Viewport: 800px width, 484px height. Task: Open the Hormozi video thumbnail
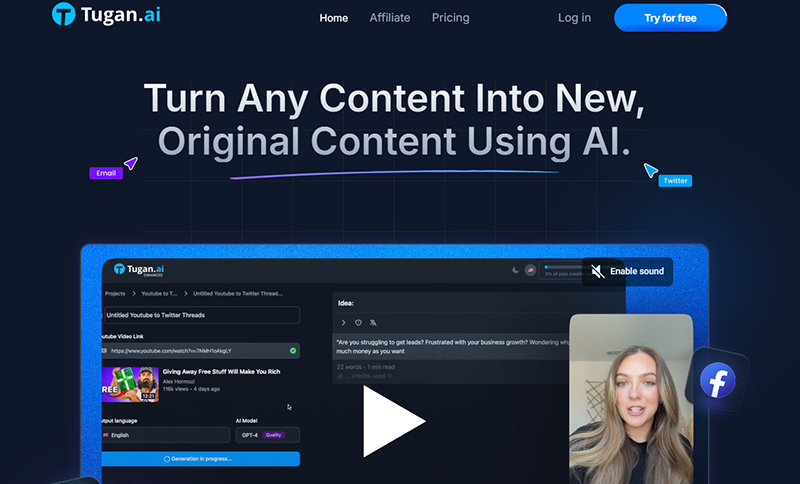tap(130, 384)
